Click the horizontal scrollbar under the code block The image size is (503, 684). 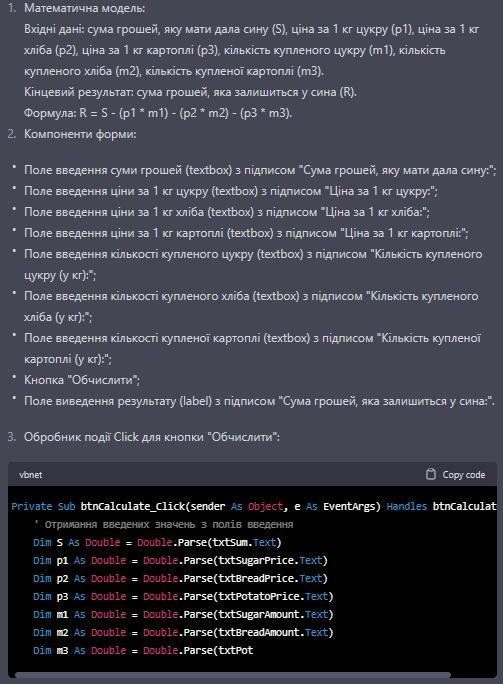click(x=233, y=675)
